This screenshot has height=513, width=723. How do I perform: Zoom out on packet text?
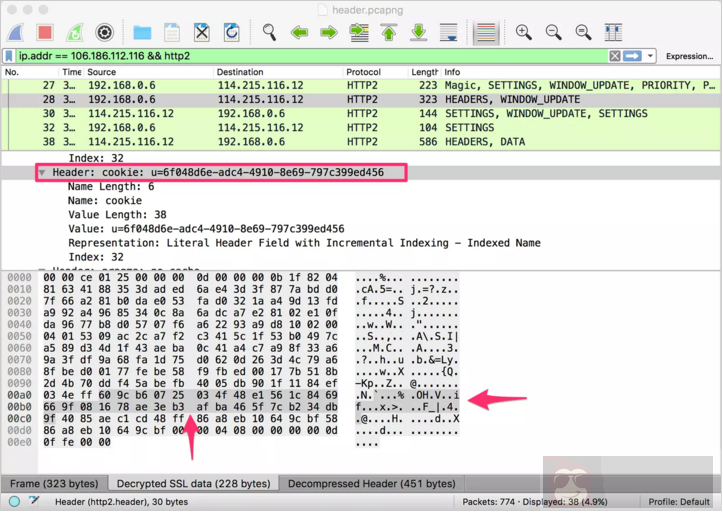point(553,32)
